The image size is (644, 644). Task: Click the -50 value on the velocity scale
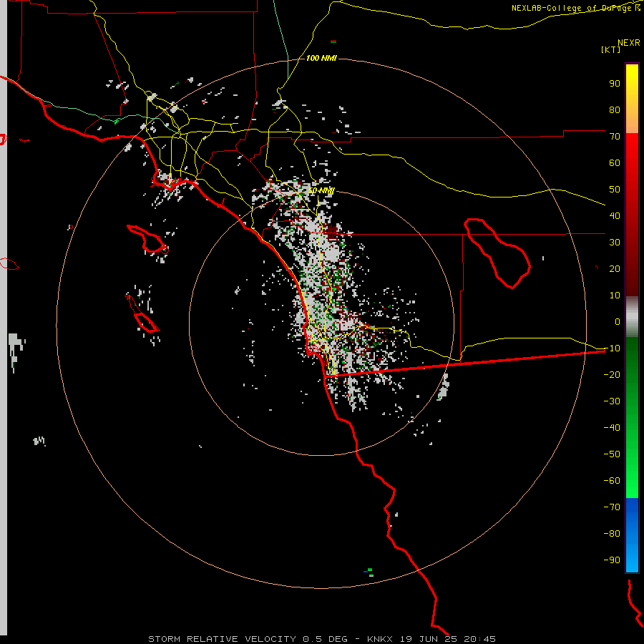tap(612, 454)
